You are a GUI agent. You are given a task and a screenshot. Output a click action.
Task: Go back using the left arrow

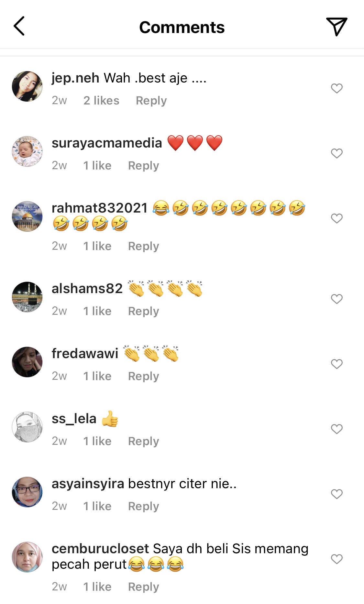pyautogui.click(x=19, y=26)
